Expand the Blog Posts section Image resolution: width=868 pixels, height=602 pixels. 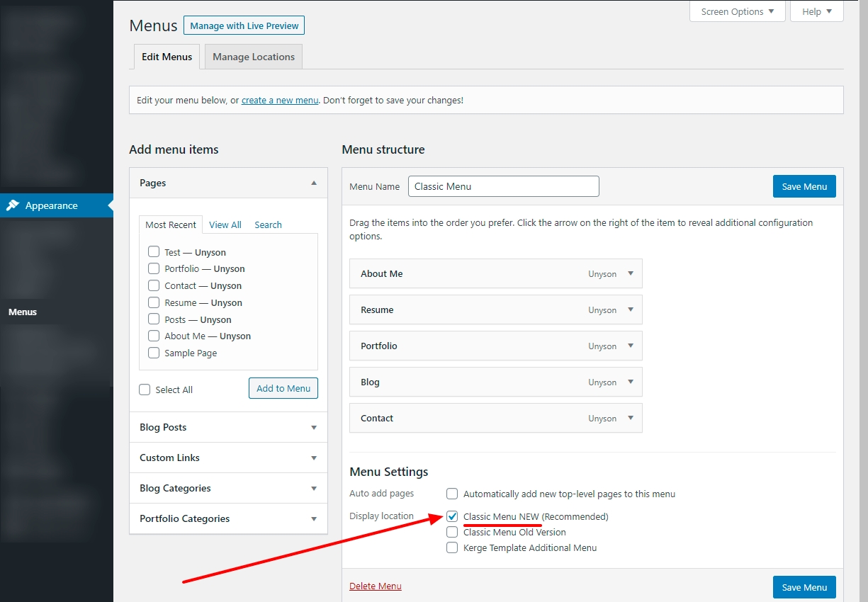tap(314, 427)
